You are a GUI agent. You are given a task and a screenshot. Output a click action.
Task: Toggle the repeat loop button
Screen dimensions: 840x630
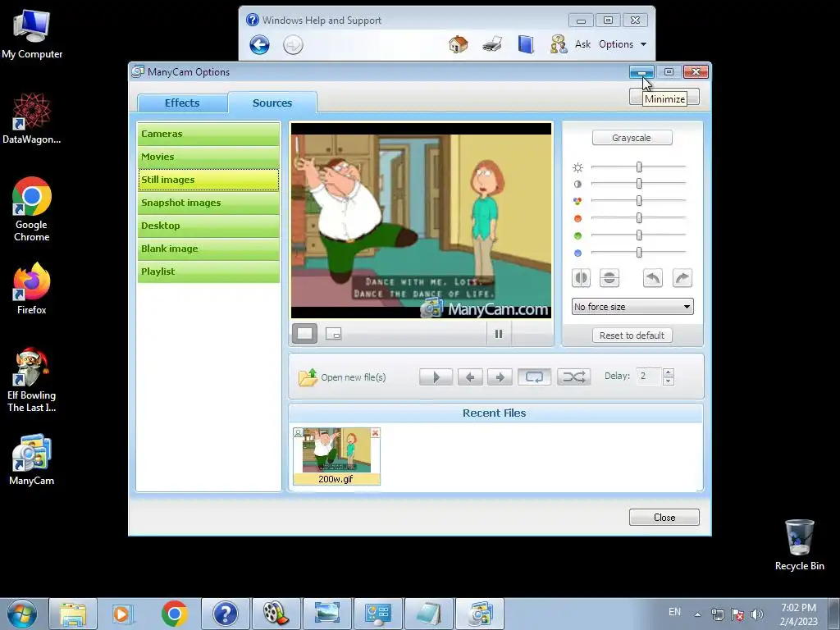[534, 377]
